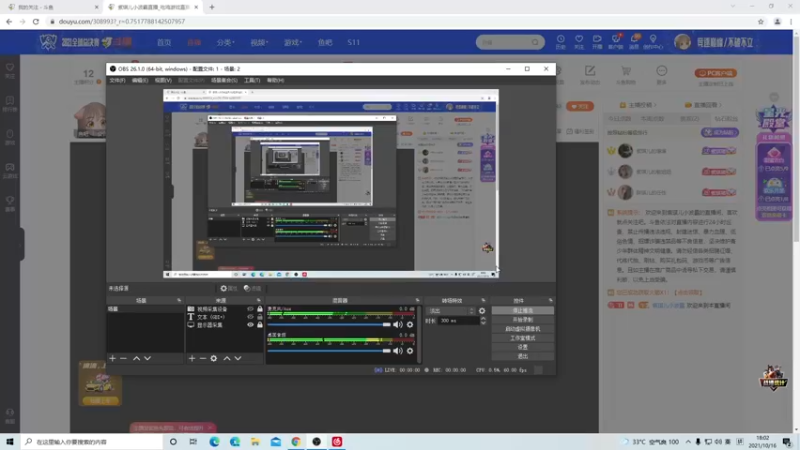Click the source Filters button above panels
The height and width of the screenshot is (450, 800).
(252, 288)
